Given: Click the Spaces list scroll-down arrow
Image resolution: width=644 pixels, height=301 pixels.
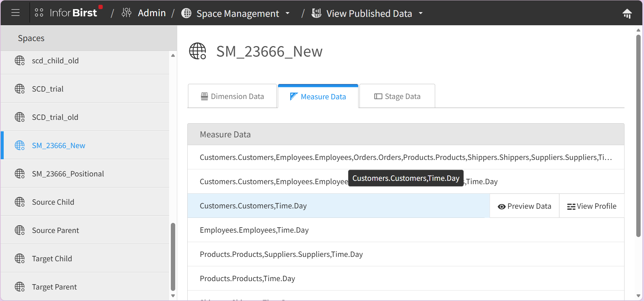Looking at the screenshot, I should click(x=173, y=296).
